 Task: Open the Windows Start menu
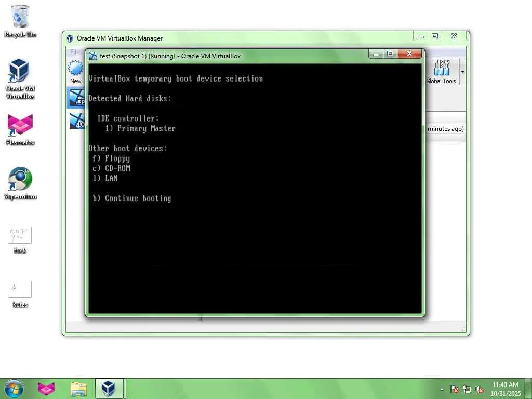click(x=14, y=389)
